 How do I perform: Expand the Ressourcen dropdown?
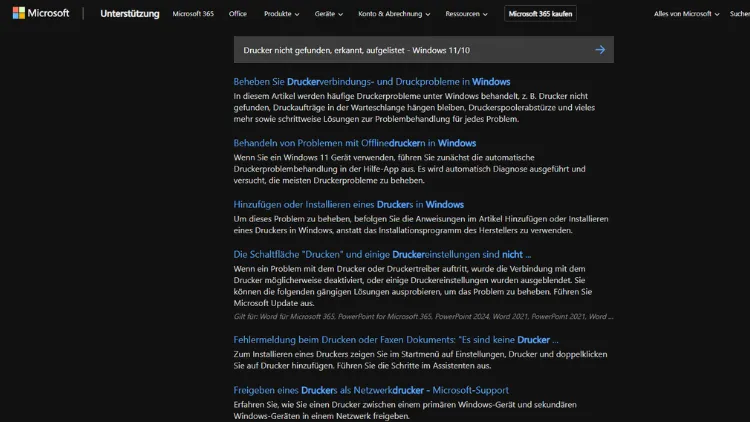click(x=466, y=14)
